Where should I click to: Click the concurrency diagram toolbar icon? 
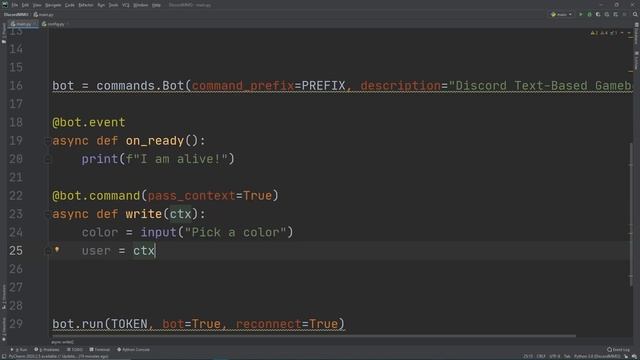click(x=616, y=14)
